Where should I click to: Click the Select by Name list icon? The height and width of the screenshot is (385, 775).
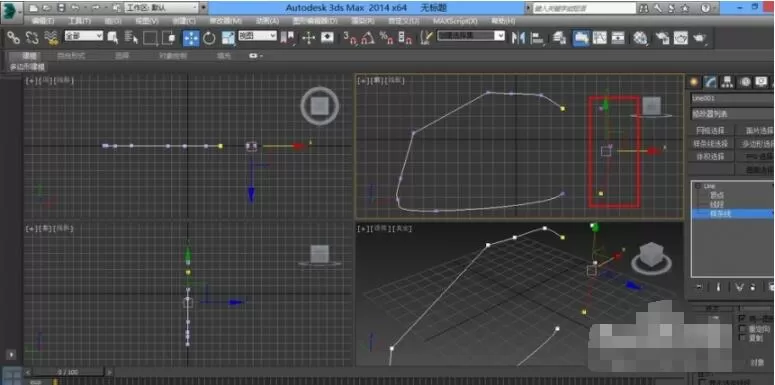131,38
